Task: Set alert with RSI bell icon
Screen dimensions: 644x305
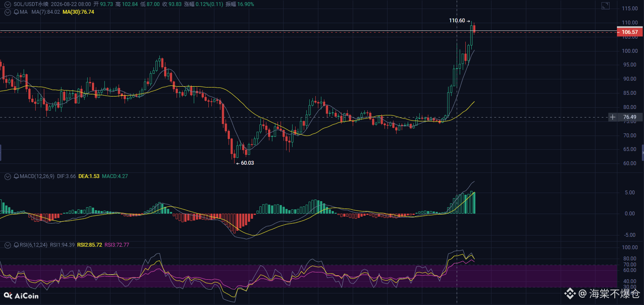Action: [x=16, y=245]
